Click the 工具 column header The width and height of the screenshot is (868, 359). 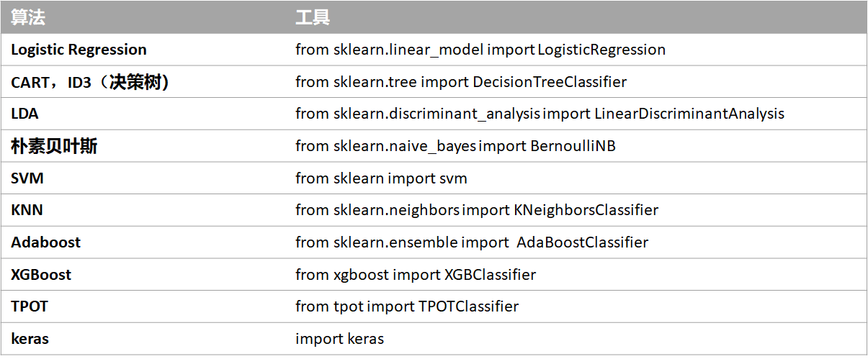pyautogui.click(x=313, y=18)
